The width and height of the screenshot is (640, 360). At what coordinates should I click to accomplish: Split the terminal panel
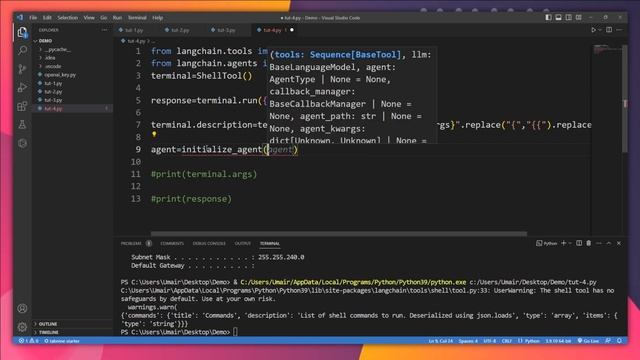pyautogui.click(x=579, y=243)
